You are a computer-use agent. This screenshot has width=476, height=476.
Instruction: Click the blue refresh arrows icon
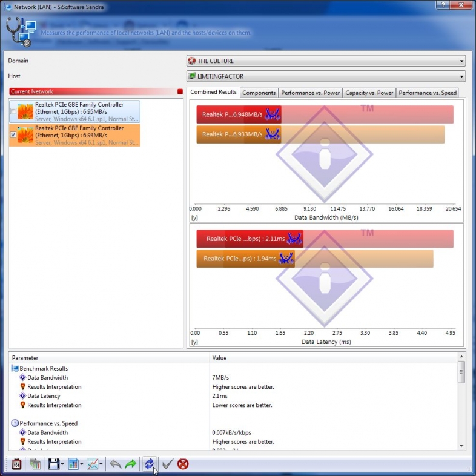coord(149,464)
